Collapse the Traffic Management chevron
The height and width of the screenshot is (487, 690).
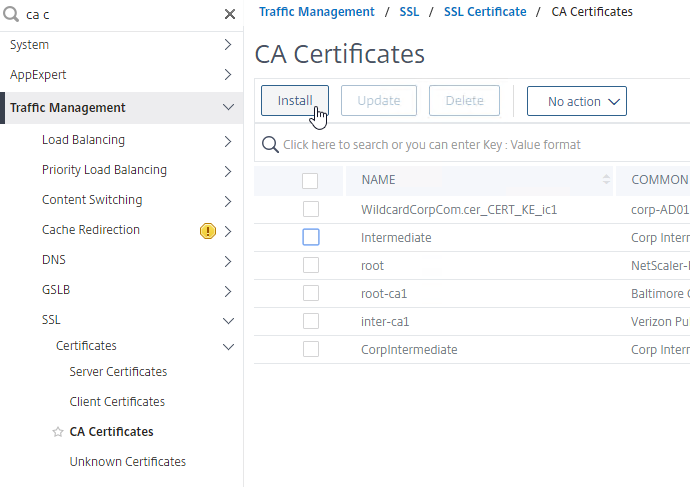point(228,107)
